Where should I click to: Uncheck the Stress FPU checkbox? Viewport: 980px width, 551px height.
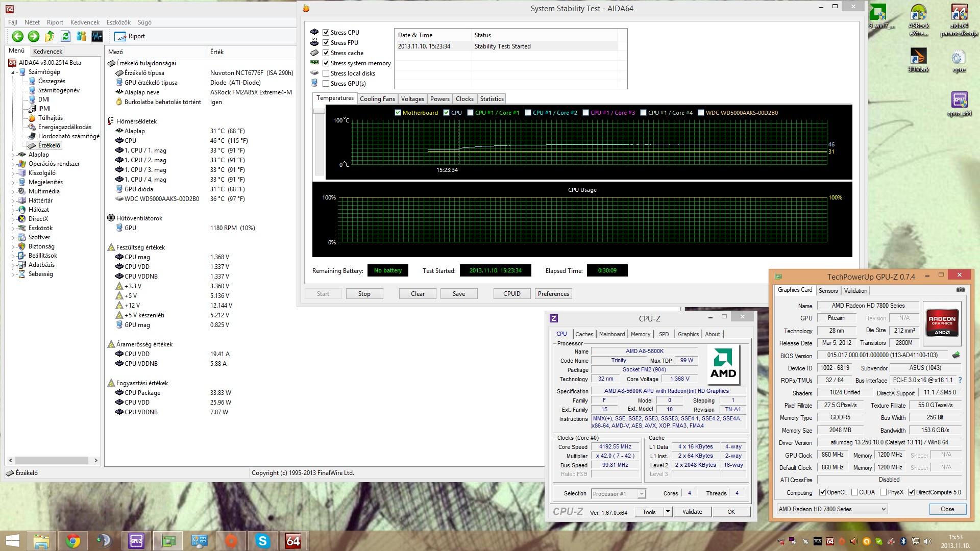(326, 42)
